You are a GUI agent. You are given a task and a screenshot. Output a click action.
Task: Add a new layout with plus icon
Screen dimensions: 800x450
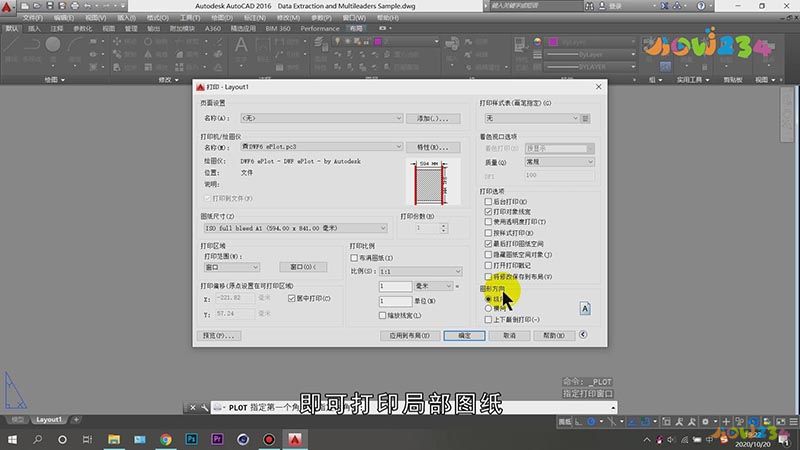(x=76, y=419)
